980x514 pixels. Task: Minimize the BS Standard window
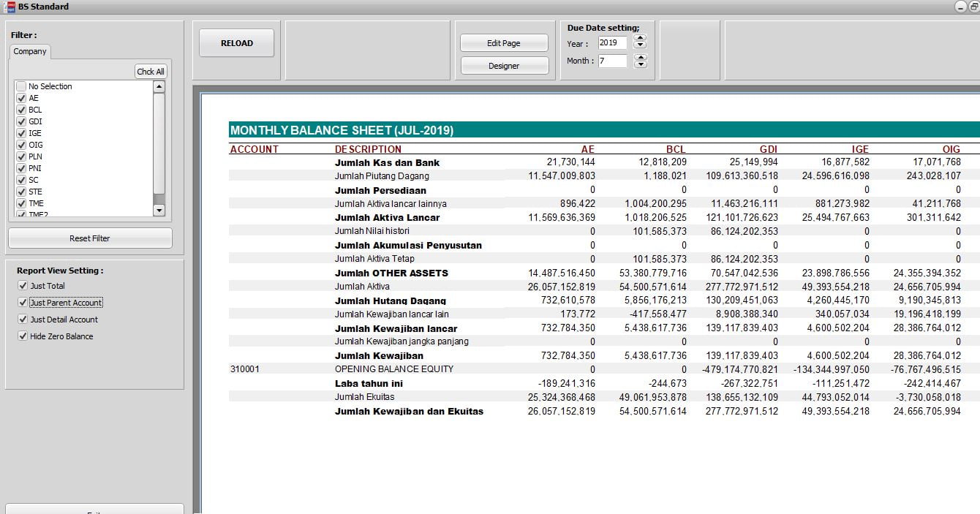coord(962,7)
